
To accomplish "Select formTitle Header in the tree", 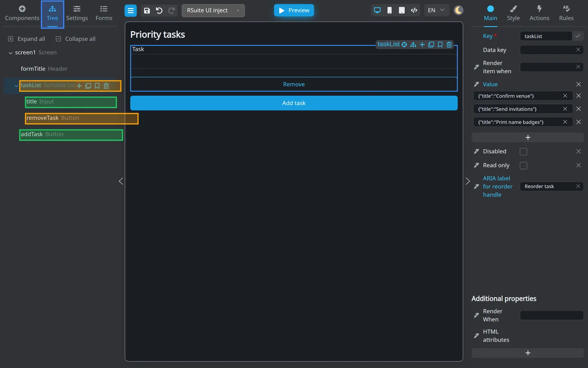I will point(44,69).
